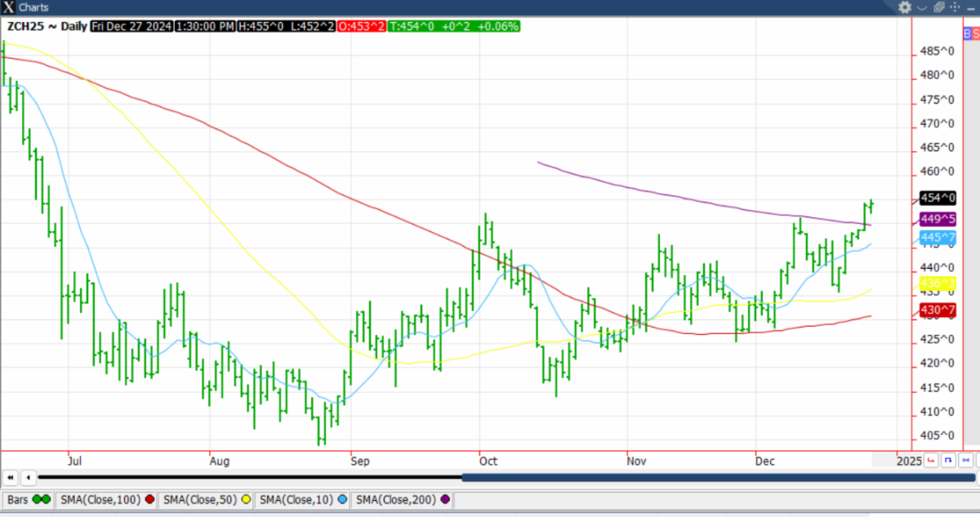
Task: Click the cascade windows icon
Action: click(939, 7)
